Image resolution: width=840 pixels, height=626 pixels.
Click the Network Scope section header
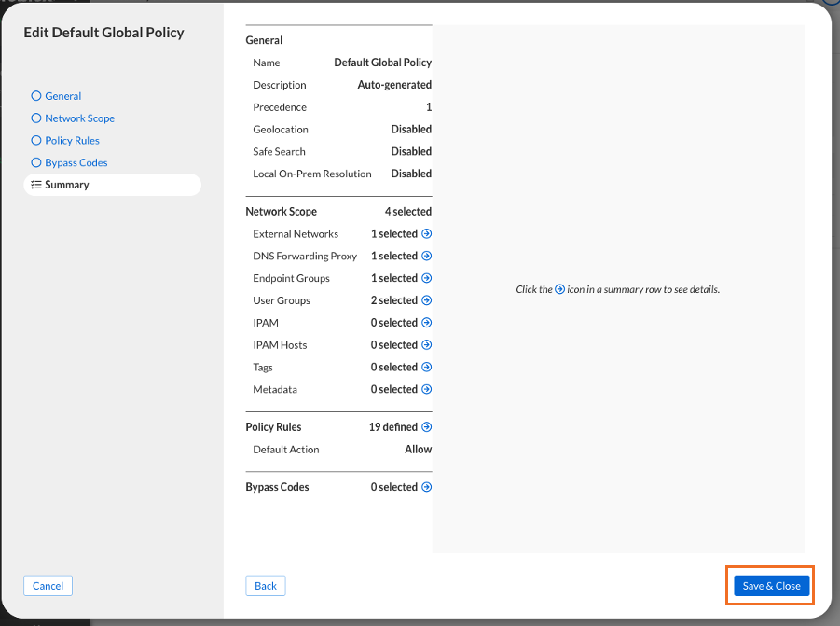(x=282, y=212)
